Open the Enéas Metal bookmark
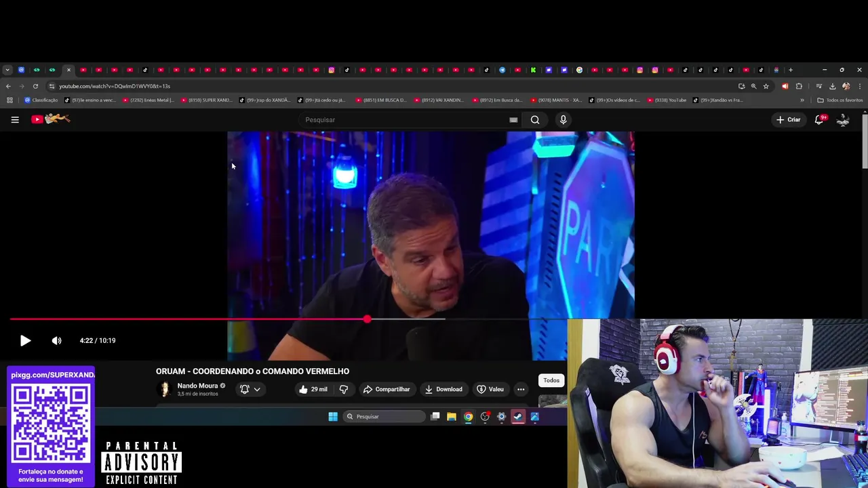 coord(149,100)
